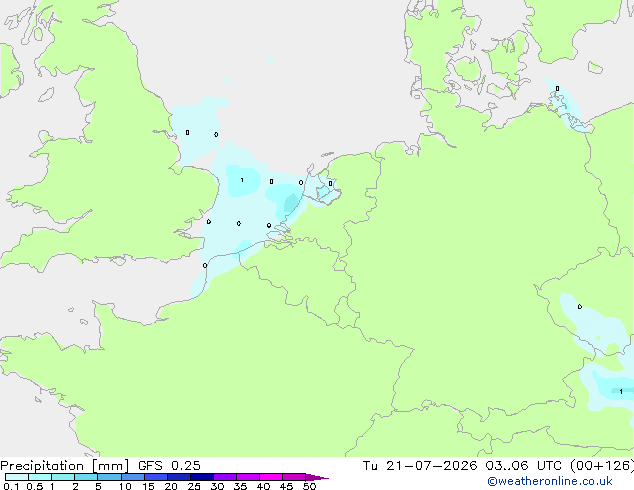Click the legend swatch between 5 and 10
The image size is (634, 490).
109,477
